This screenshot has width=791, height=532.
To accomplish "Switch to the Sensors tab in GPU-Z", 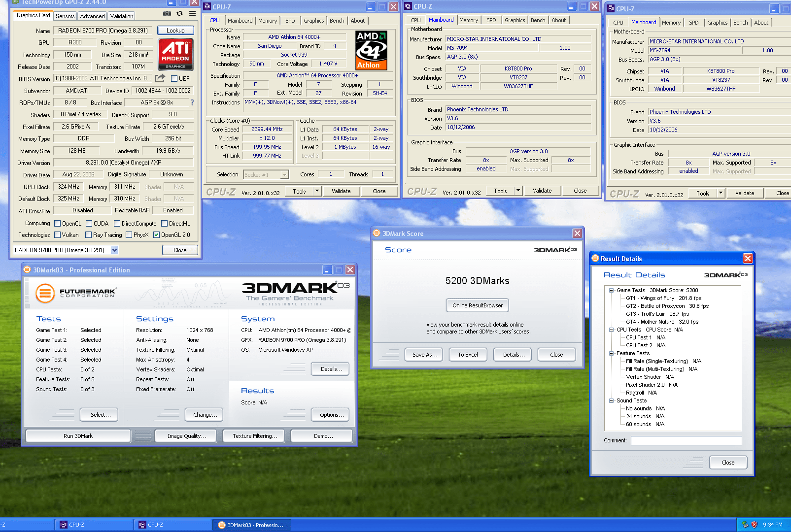I will (x=65, y=16).
